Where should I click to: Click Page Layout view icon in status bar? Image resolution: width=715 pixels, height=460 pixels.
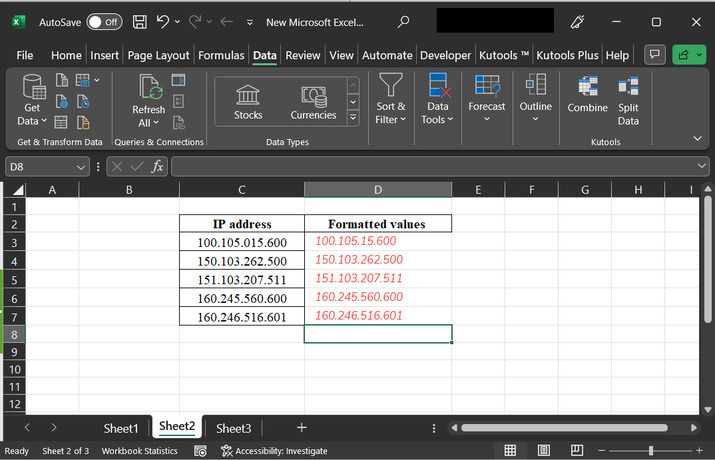546,451
